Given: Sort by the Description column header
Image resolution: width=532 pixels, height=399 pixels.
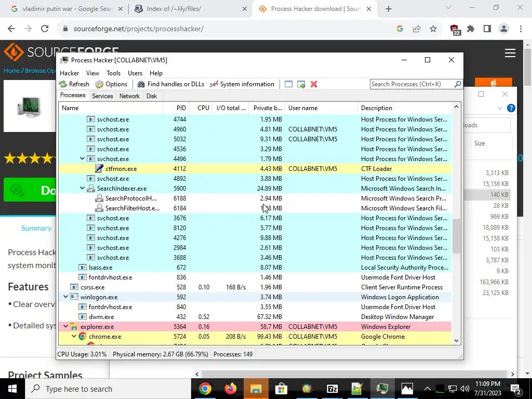Looking at the screenshot, I should tap(404, 108).
